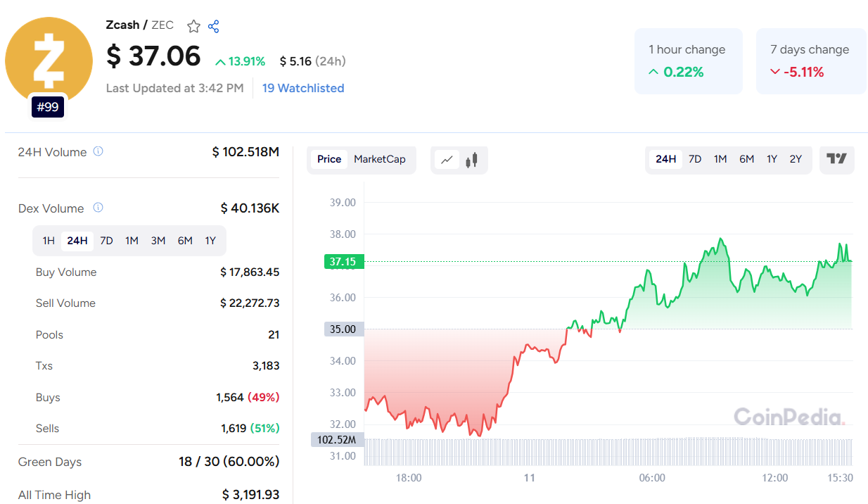Set chart range to 6M
The image size is (868, 504).
[x=747, y=159]
